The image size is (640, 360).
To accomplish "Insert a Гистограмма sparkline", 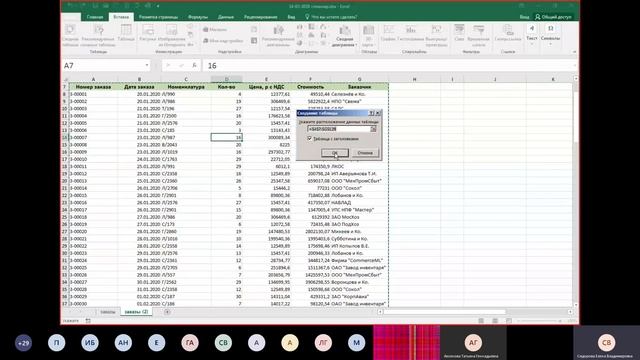I will coord(411,33).
